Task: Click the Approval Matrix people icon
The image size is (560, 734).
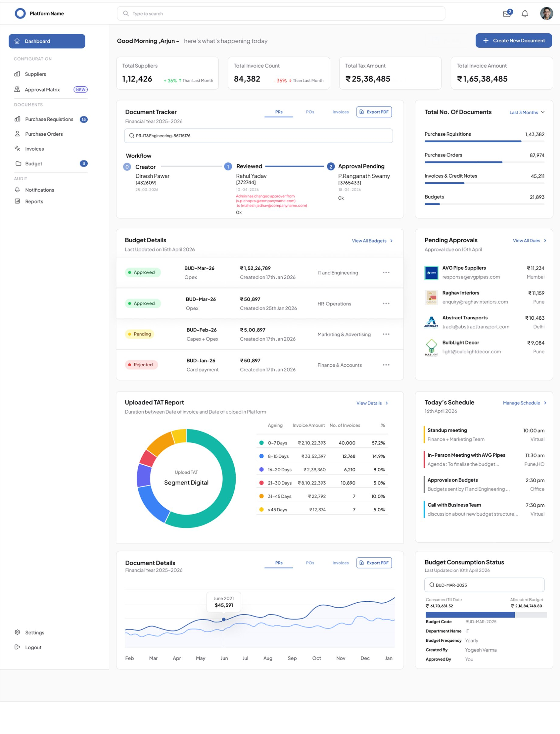Action: [x=17, y=89]
